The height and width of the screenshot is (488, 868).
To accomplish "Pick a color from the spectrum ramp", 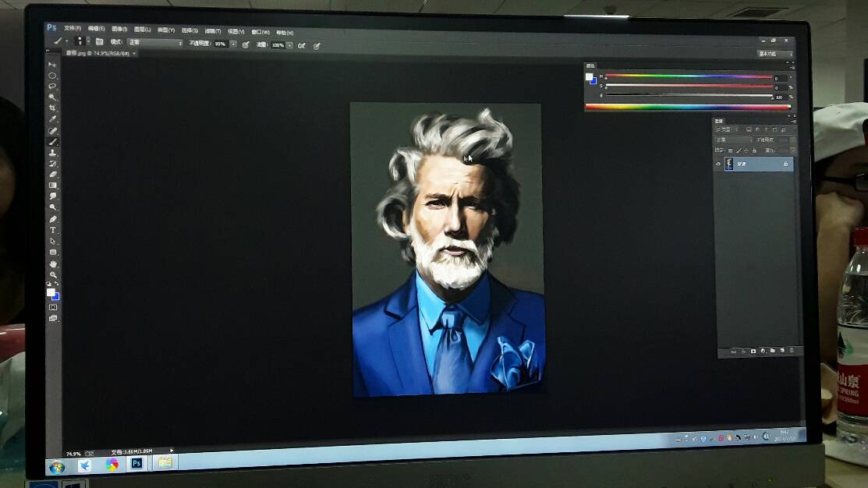I will click(688, 107).
